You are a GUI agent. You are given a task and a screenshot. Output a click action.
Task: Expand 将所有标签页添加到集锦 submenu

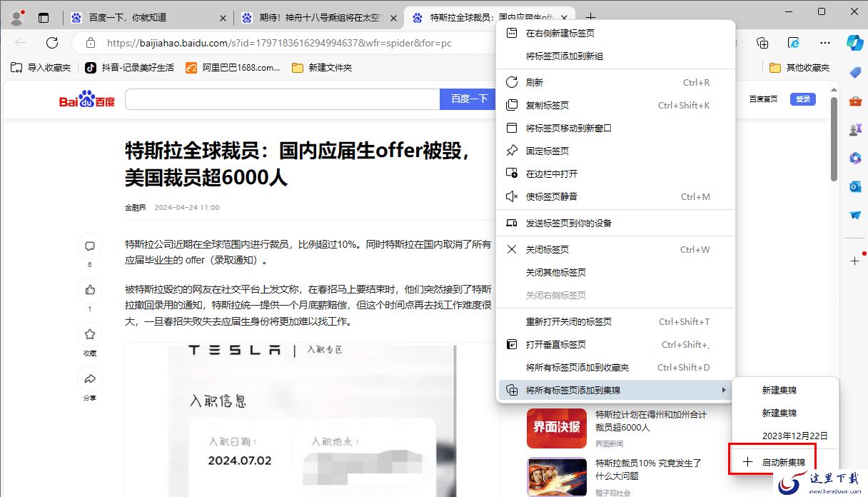click(615, 391)
